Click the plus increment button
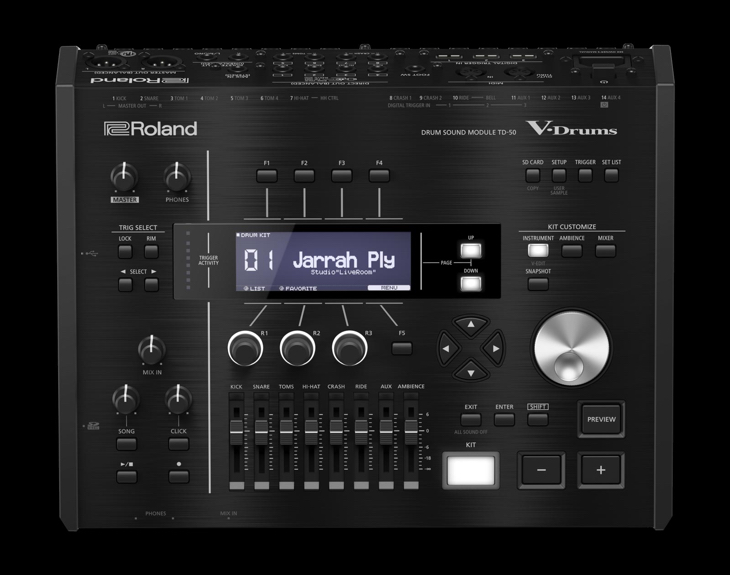Image resolution: width=730 pixels, height=575 pixels. pyautogui.click(x=601, y=470)
